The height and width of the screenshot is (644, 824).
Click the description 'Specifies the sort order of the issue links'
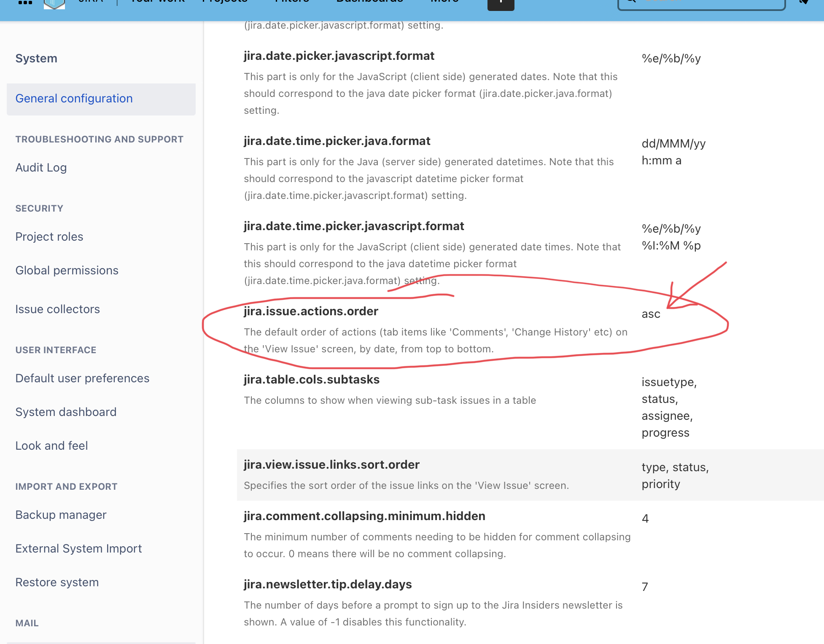[407, 486]
